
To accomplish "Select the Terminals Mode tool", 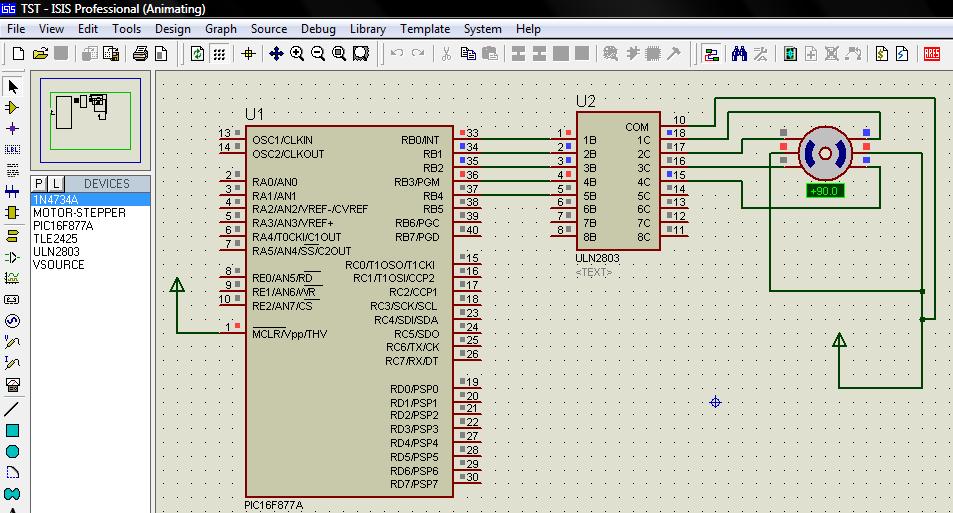I will pyautogui.click(x=12, y=236).
